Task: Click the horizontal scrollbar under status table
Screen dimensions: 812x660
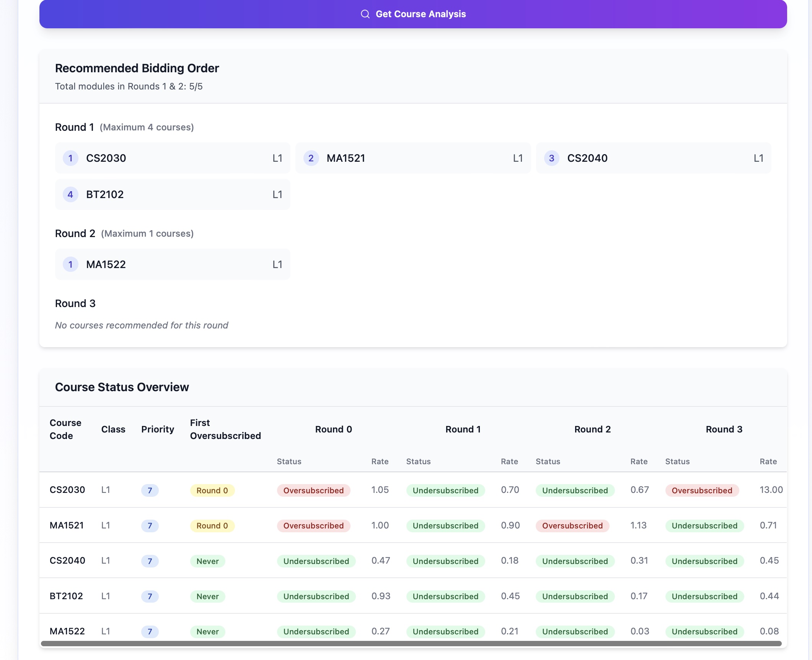Action: tap(411, 644)
